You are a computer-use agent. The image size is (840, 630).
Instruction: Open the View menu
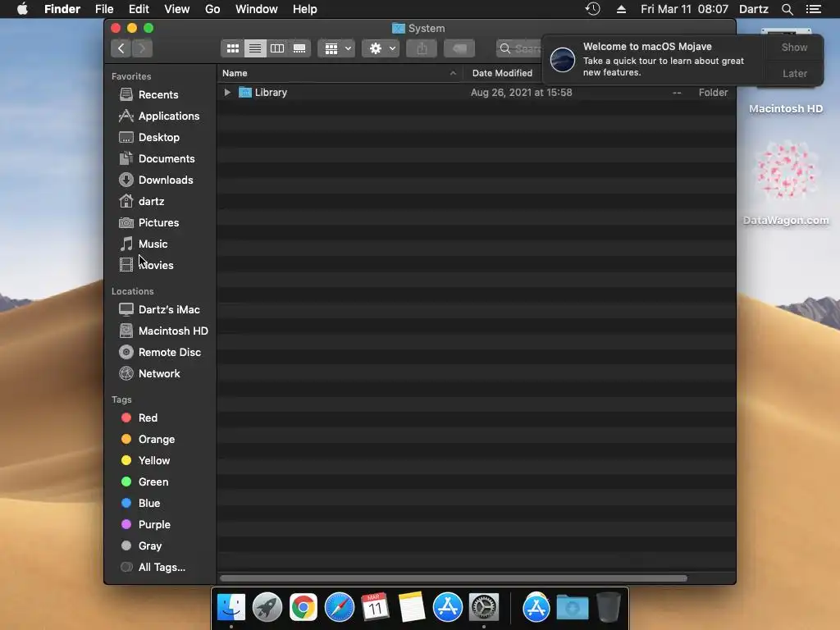(x=177, y=9)
